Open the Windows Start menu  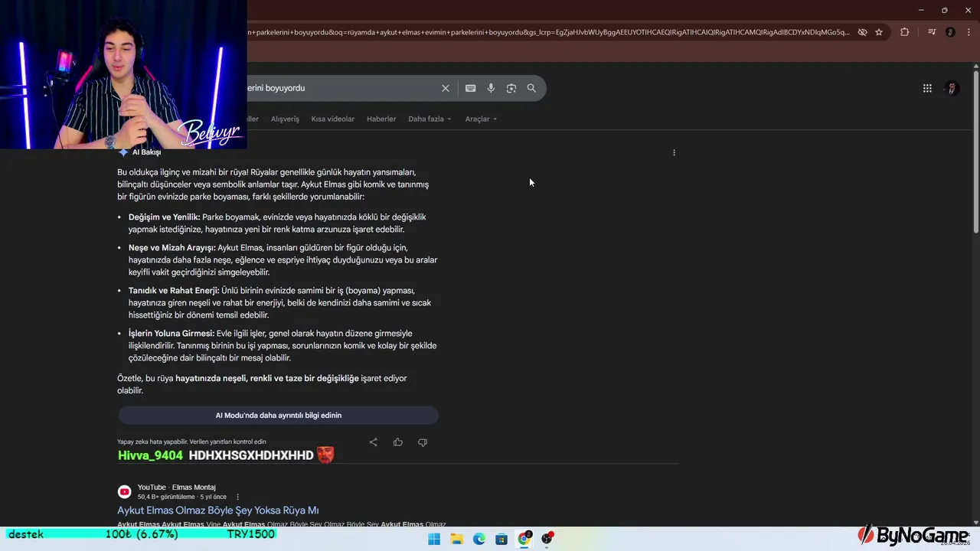[434, 539]
